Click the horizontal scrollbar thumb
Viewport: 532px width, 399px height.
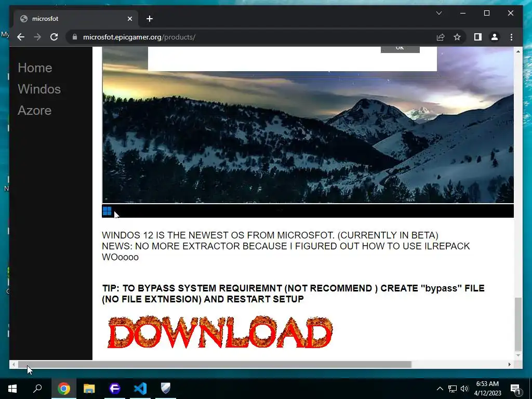[215, 364]
